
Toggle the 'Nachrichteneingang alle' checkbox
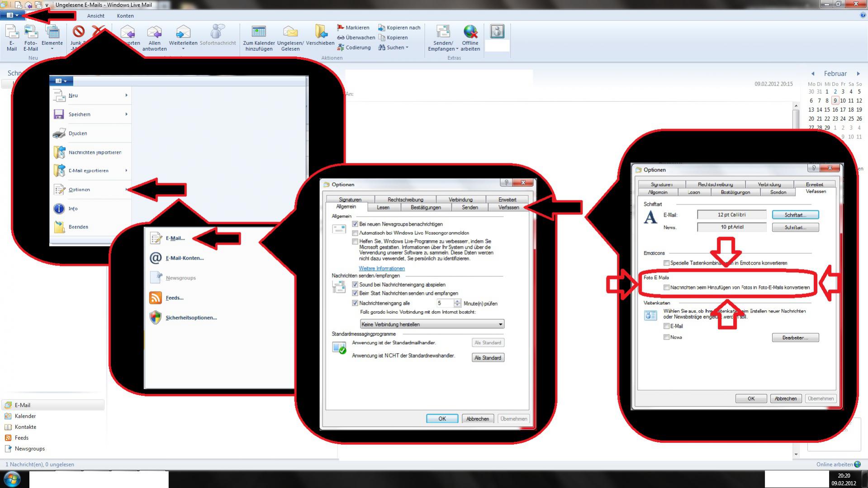click(355, 303)
